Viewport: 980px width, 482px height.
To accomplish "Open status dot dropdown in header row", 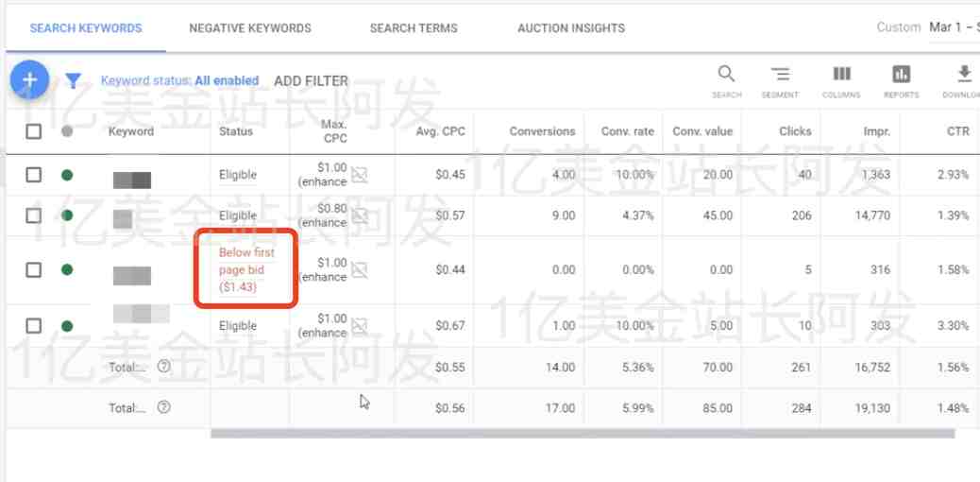I will tap(67, 131).
